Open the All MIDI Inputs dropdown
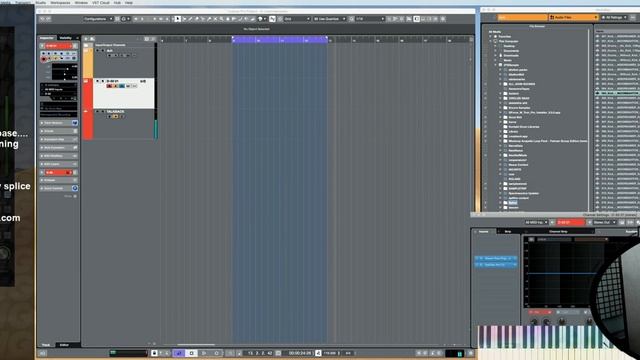The height and width of the screenshot is (360, 640). (536, 222)
